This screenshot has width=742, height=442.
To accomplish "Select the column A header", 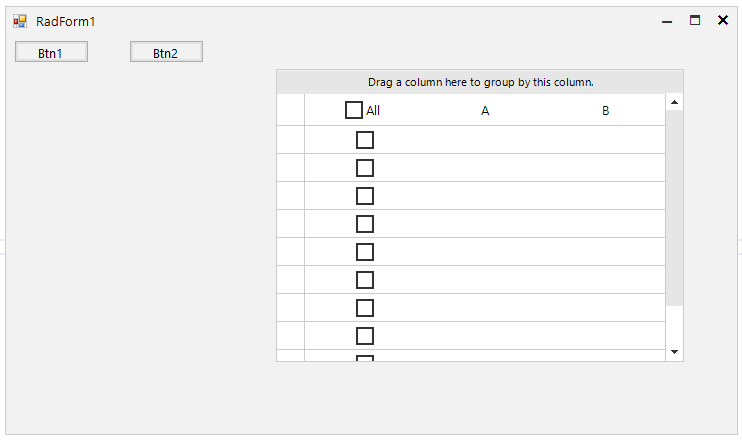I will 485,111.
